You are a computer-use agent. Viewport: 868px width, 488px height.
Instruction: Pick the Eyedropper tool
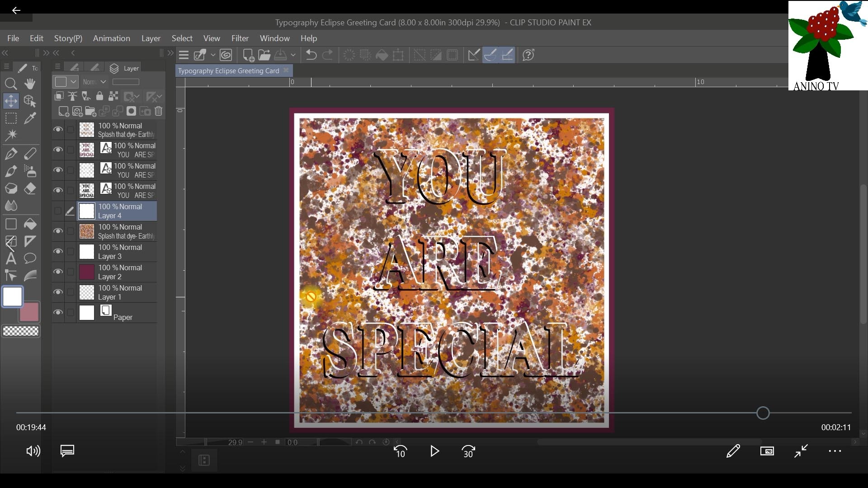30,118
